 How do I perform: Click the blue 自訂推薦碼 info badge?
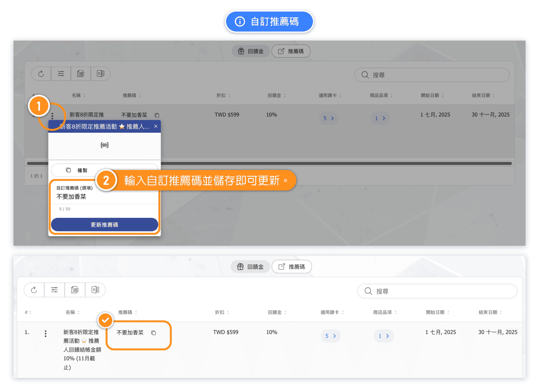(x=269, y=22)
